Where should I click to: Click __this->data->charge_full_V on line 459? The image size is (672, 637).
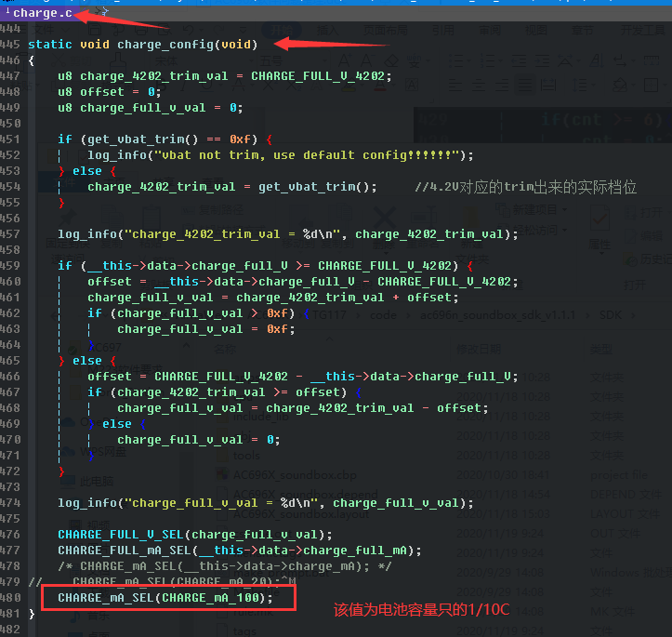[x=188, y=266]
